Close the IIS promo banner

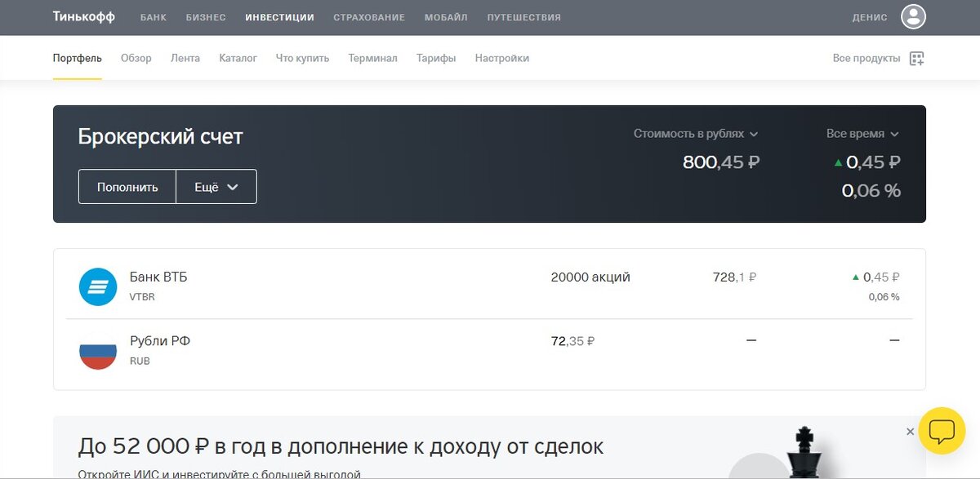click(910, 432)
